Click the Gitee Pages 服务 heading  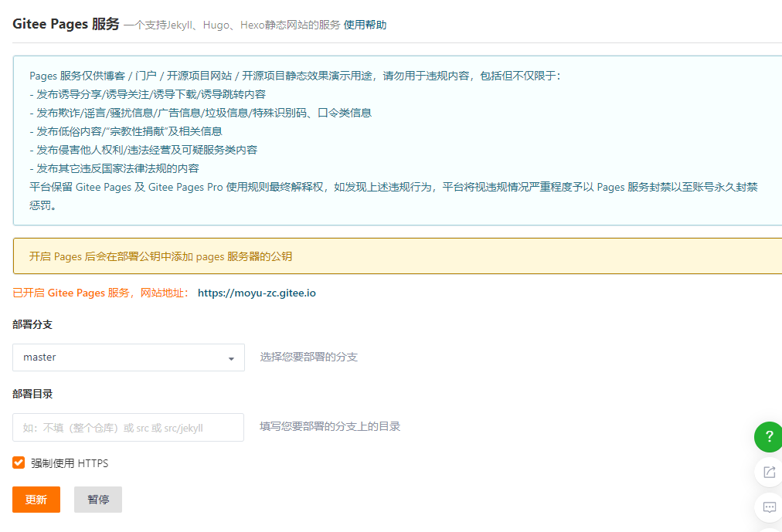point(66,23)
